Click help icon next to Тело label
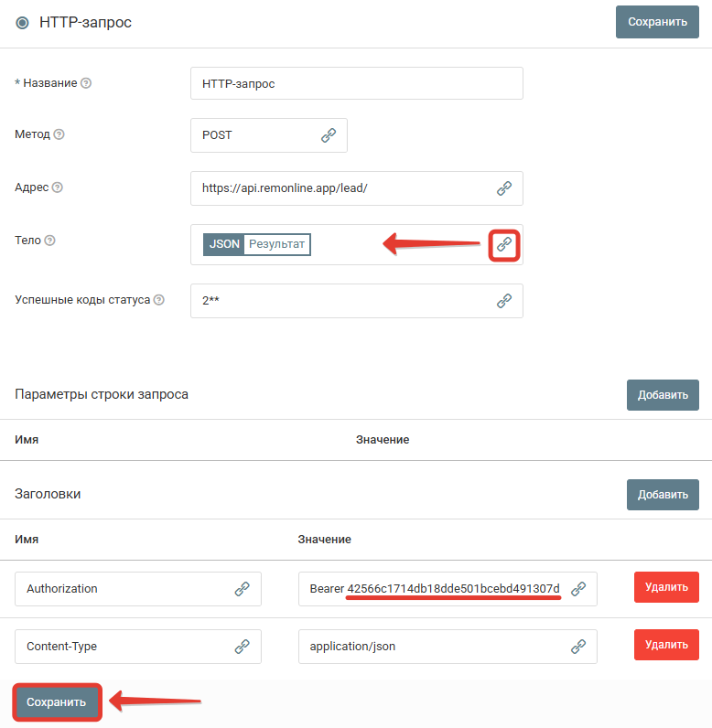The width and height of the screenshot is (712, 728). 49,240
